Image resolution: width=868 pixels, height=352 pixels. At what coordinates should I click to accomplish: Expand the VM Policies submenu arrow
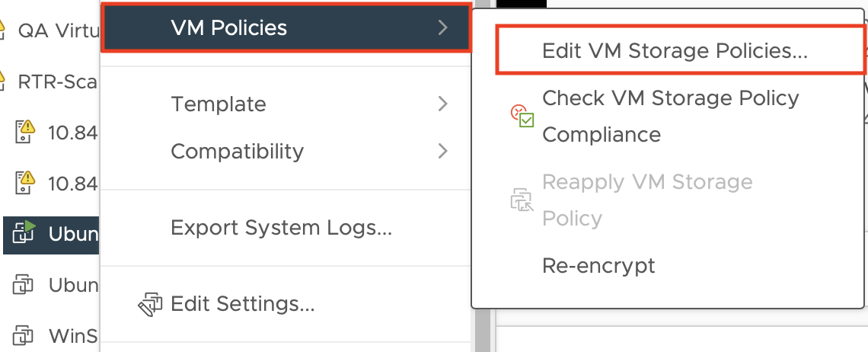(x=443, y=28)
